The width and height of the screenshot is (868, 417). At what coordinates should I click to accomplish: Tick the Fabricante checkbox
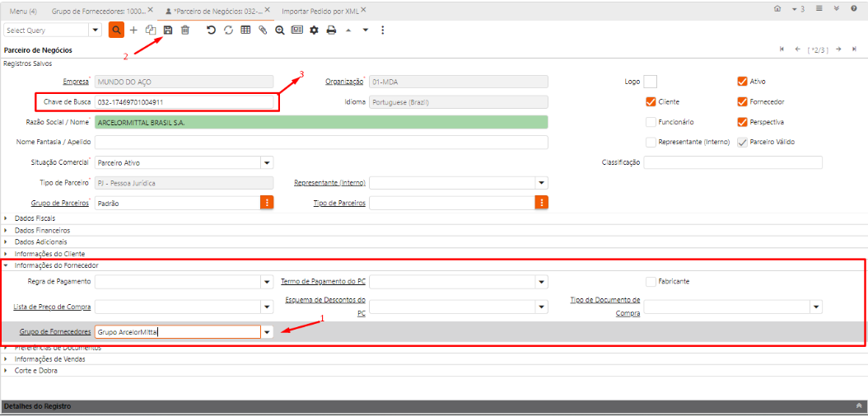[x=651, y=281]
